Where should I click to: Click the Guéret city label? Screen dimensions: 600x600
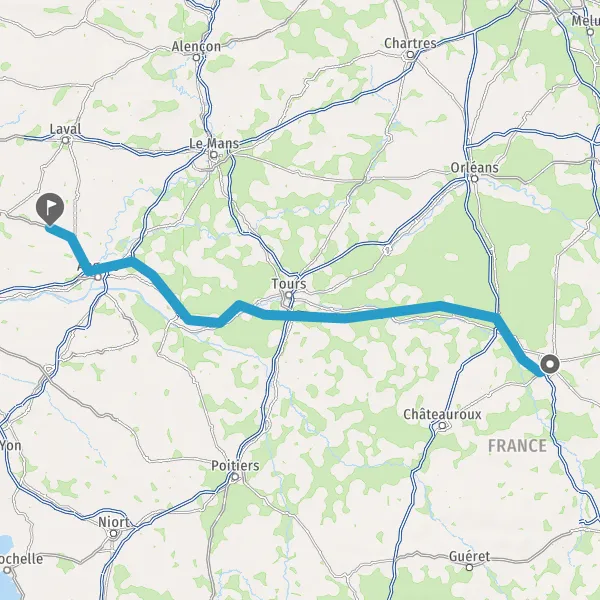click(x=469, y=556)
